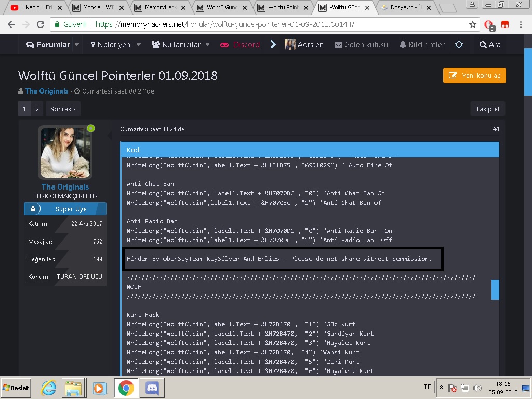The height and width of the screenshot is (399, 532).
Task: Expand the Kullanıcılar dropdown arrow
Action: coord(207,45)
